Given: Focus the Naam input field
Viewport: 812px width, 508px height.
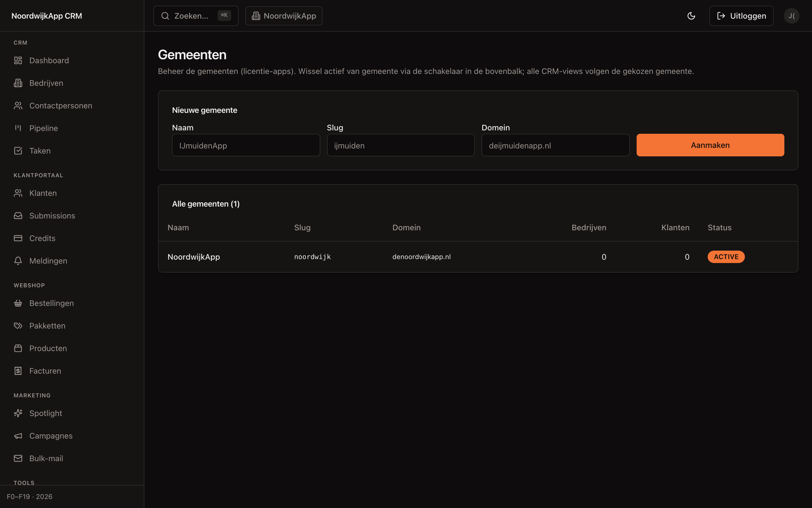Looking at the screenshot, I should [x=246, y=145].
